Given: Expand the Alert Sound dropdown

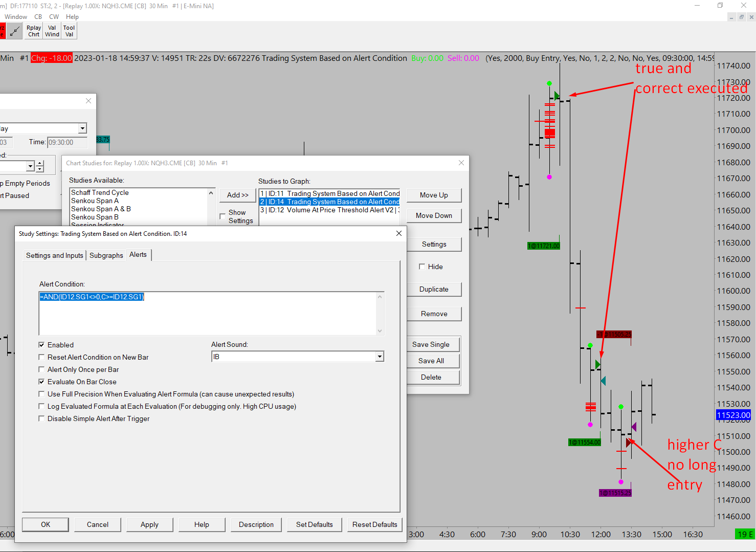Looking at the screenshot, I should pos(380,357).
